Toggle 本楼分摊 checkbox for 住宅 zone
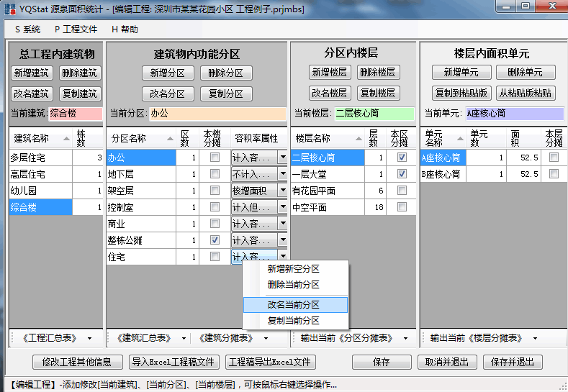The width and height of the screenshot is (568, 392). coord(215,256)
